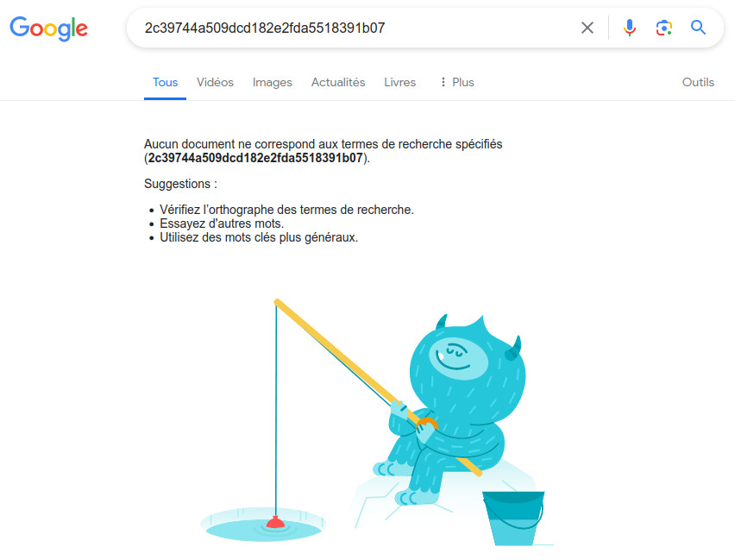Image resolution: width=735 pixels, height=560 pixels.
Task: Select the Tous tab
Action: [165, 82]
